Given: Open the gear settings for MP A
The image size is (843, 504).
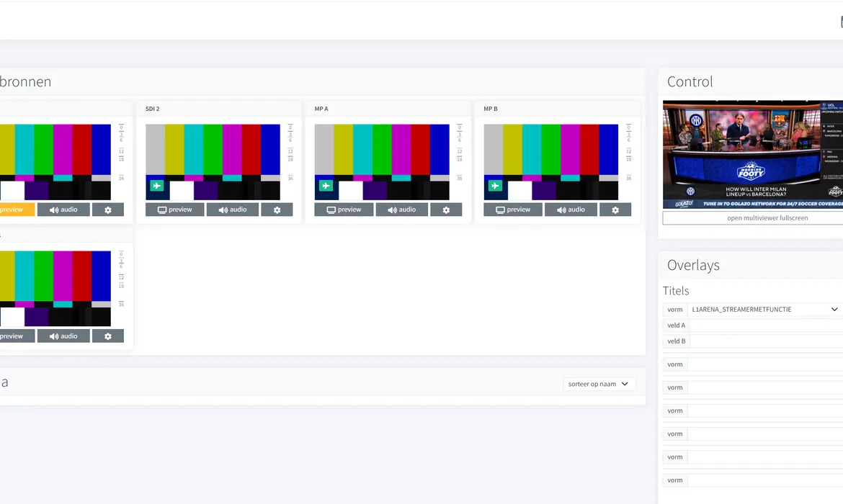Looking at the screenshot, I should click(446, 210).
